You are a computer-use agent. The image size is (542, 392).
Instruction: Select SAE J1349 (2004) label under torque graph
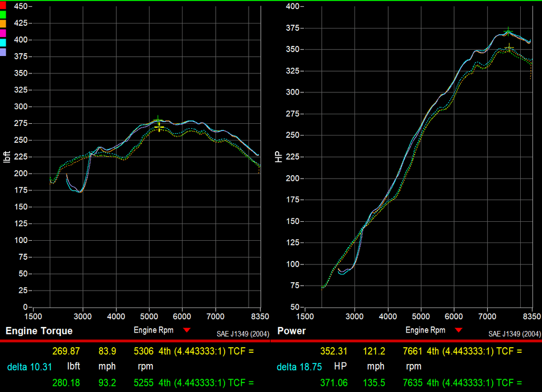pyautogui.click(x=243, y=334)
